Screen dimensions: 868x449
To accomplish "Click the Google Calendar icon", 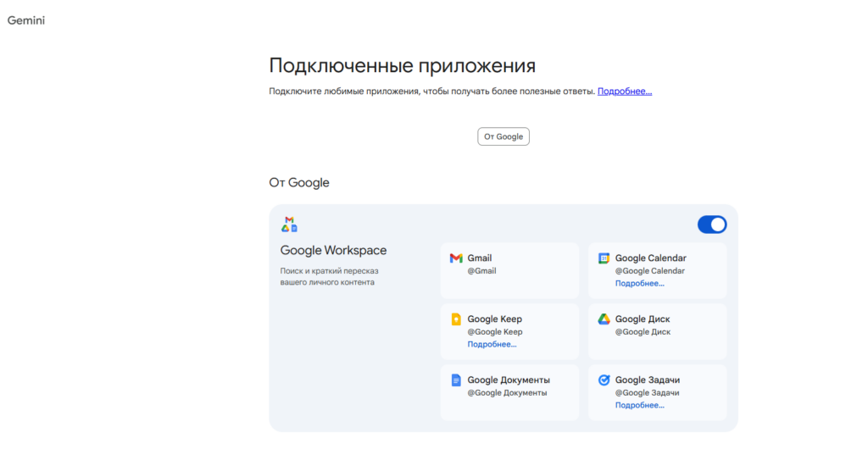I will (604, 258).
